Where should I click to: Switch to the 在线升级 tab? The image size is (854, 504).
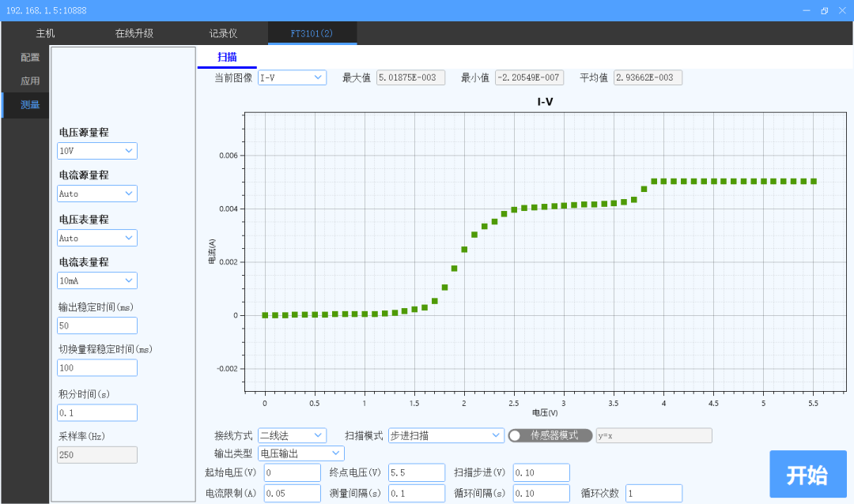(x=134, y=33)
